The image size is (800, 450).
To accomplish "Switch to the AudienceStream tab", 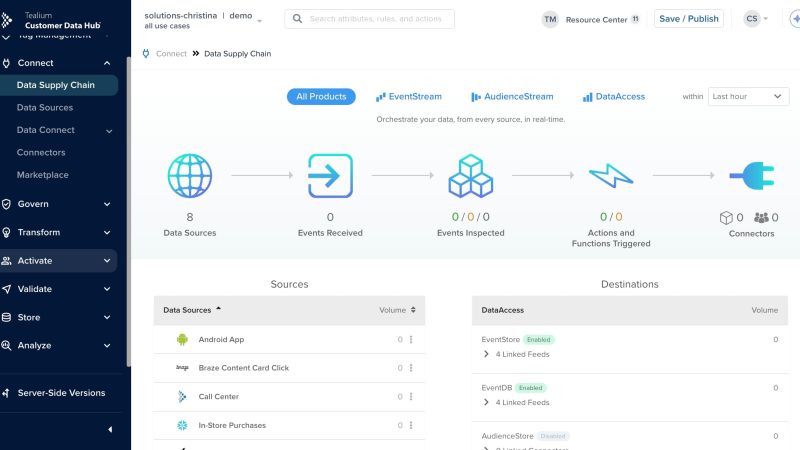I will click(x=511, y=97).
